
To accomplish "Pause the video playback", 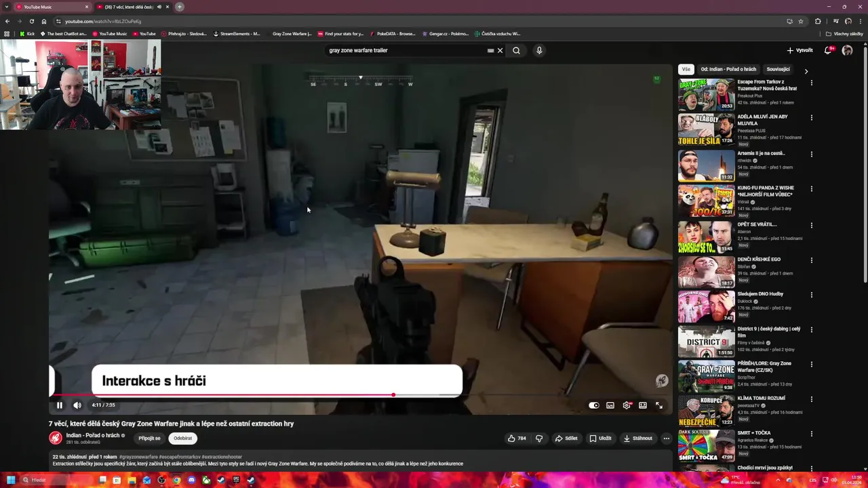I will pyautogui.click(x=60, y=405).
